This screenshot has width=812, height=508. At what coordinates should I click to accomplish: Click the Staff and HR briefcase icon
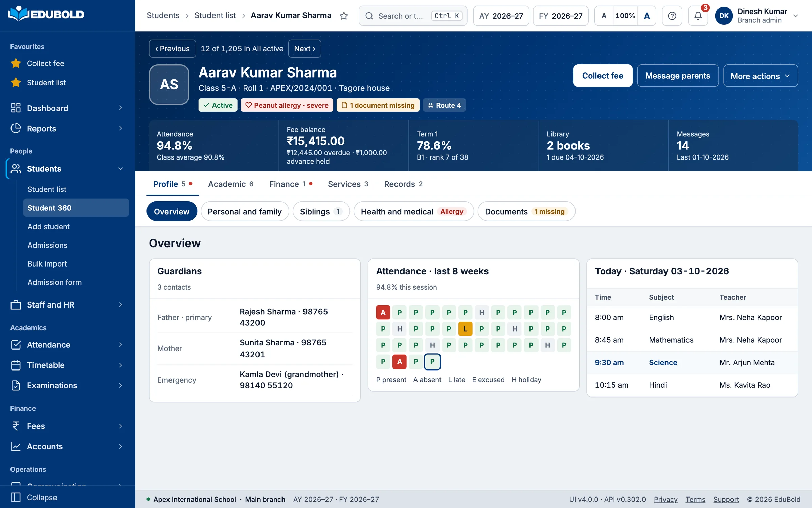(x=16, y=305)
